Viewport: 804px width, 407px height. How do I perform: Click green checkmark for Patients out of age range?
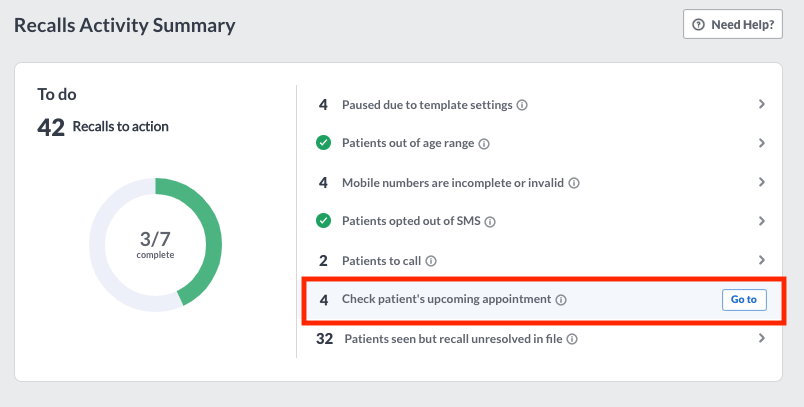(324, 143)
